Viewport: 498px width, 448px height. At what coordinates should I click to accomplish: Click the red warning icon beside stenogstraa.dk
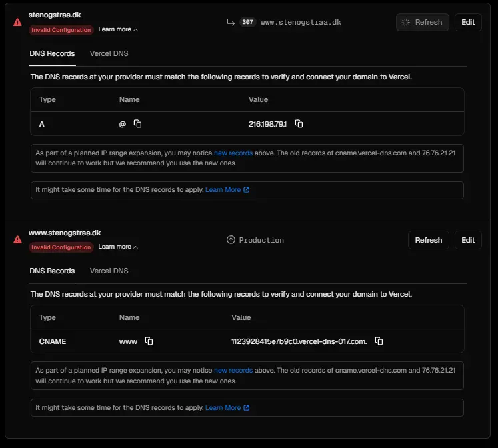tap(17, 22)
